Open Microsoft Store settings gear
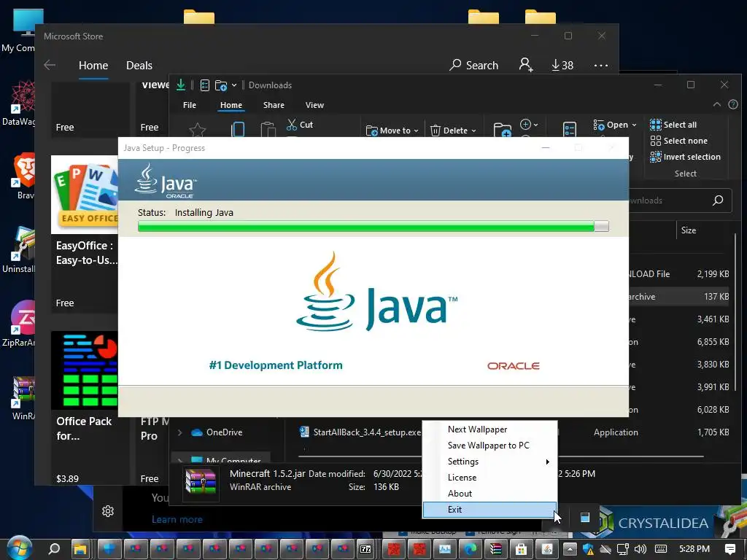Image resolution: width=747 pixels, height=560 pixels. coord(108,511)
